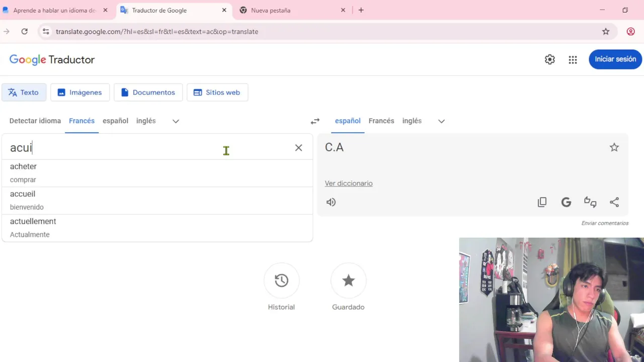Choose Francés as source language
The image size is (644, 362).
82,121
